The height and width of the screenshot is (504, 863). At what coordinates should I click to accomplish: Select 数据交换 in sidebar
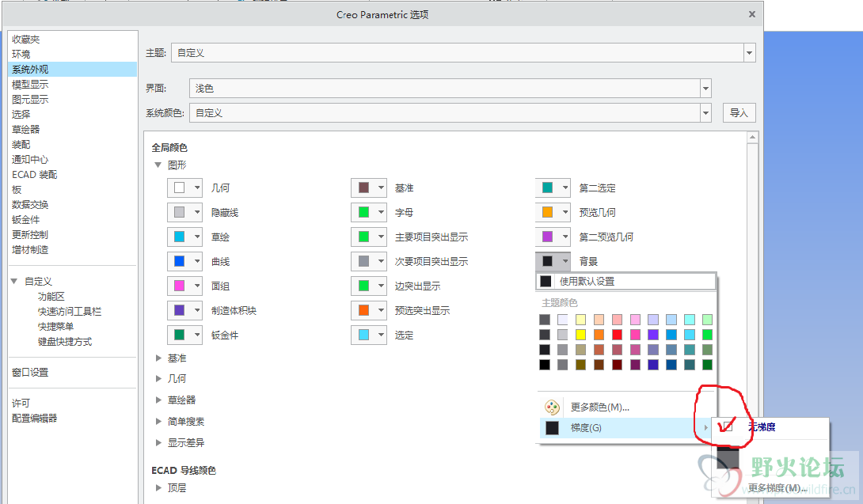[x=30, y=205]
